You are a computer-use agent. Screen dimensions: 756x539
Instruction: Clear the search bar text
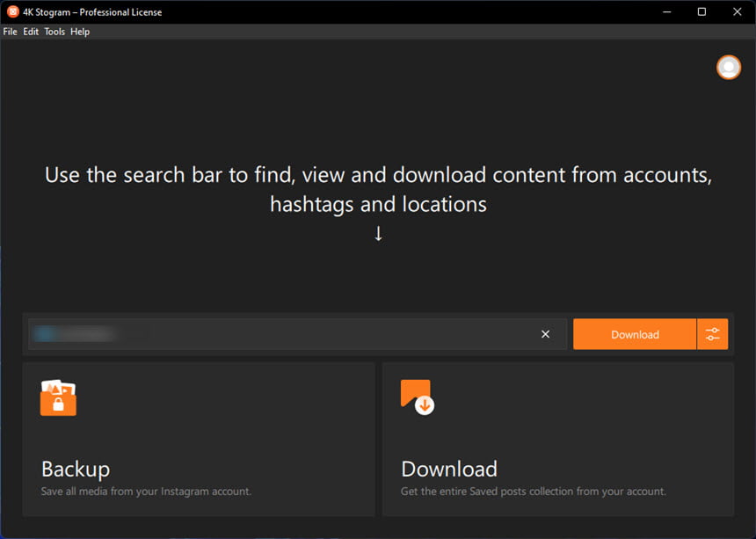(545, 334)
